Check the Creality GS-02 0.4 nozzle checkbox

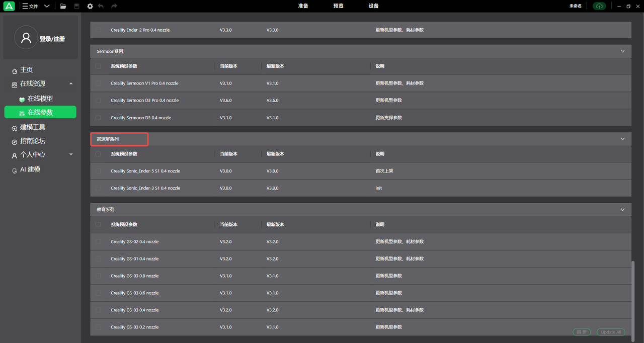pos(98,241)
